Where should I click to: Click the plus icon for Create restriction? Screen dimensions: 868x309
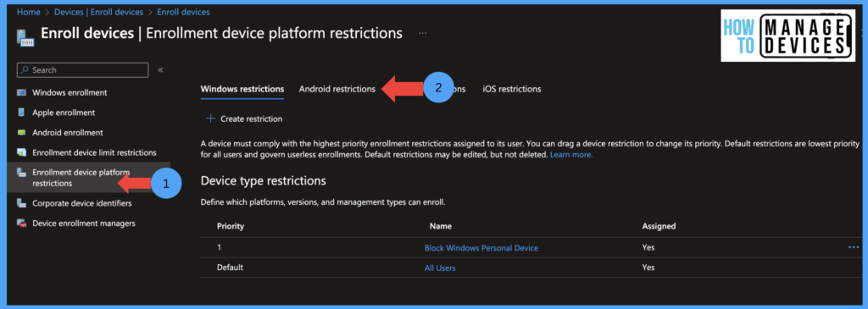210,119
